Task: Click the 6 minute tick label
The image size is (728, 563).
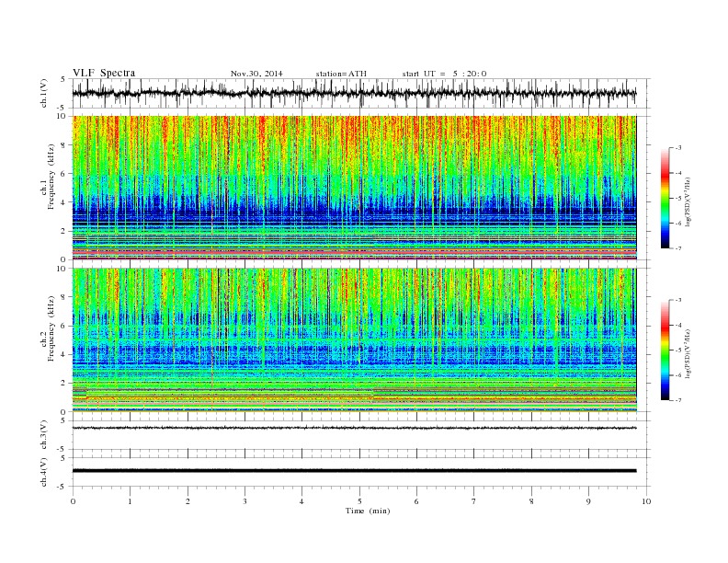Action: (416, 501)
